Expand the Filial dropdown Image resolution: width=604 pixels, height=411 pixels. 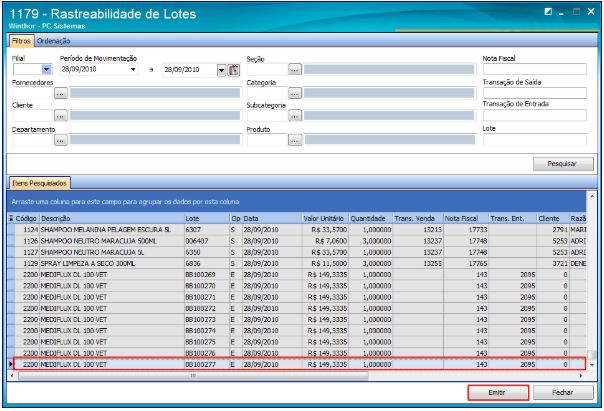pos(46,70)
